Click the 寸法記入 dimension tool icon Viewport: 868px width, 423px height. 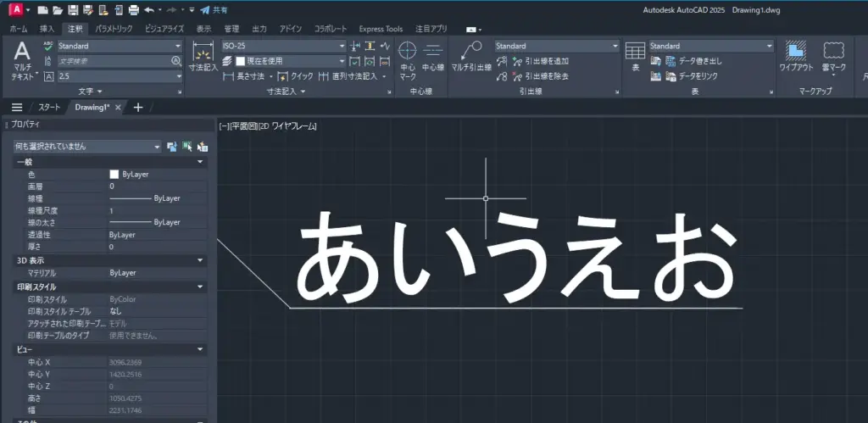point(203,55)
